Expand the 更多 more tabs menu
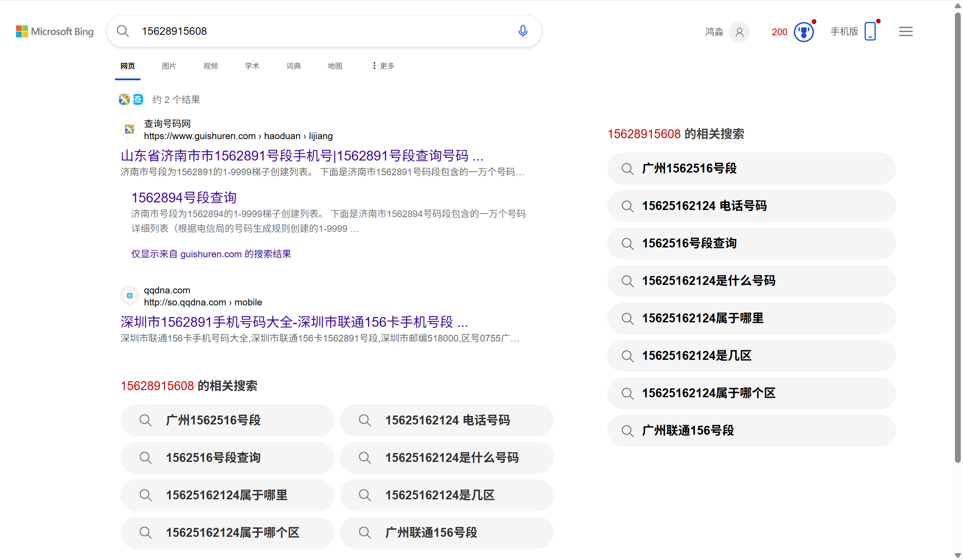Viewport: 963px width, 560px height. point(383,66)
